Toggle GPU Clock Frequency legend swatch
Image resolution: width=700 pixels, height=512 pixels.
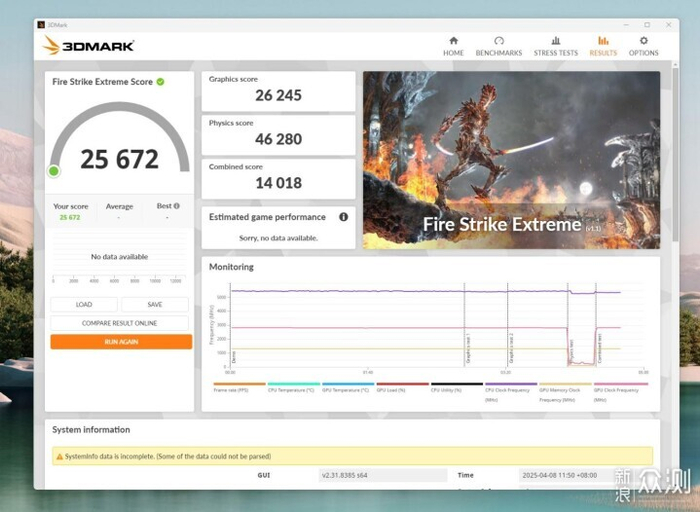coord(621,384)
